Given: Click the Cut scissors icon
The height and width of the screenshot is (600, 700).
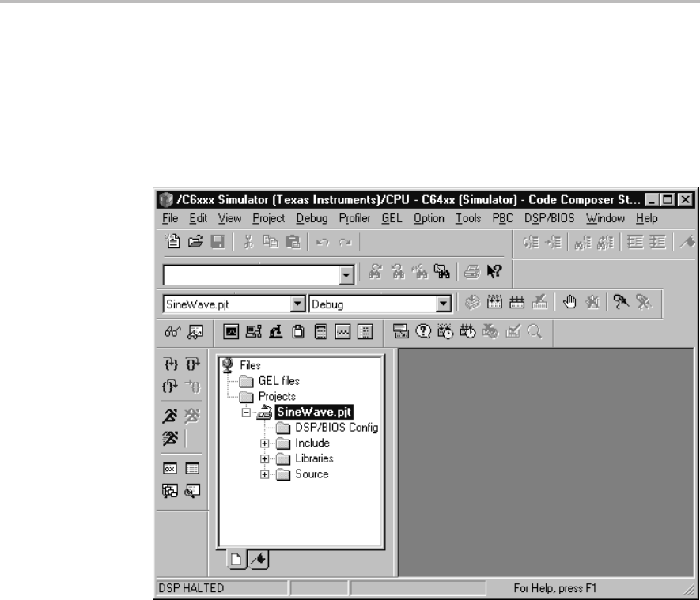Looking at the screenshot, I should coord(248,242).
